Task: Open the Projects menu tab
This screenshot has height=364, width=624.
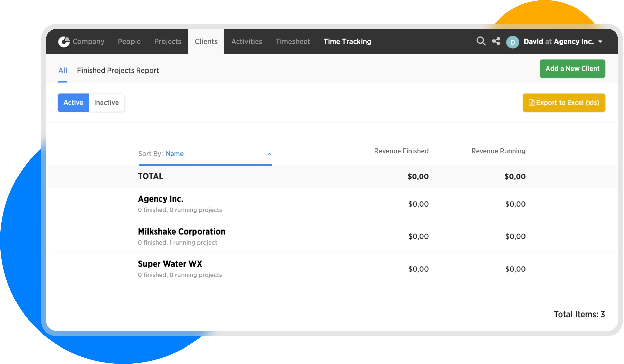Action: [168, 42]
